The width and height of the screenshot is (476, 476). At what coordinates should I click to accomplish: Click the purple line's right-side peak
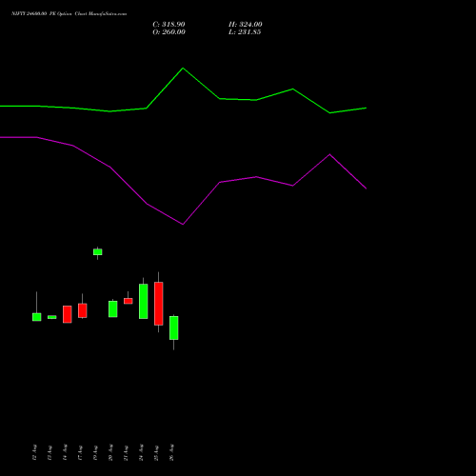[x=330, y=154]
